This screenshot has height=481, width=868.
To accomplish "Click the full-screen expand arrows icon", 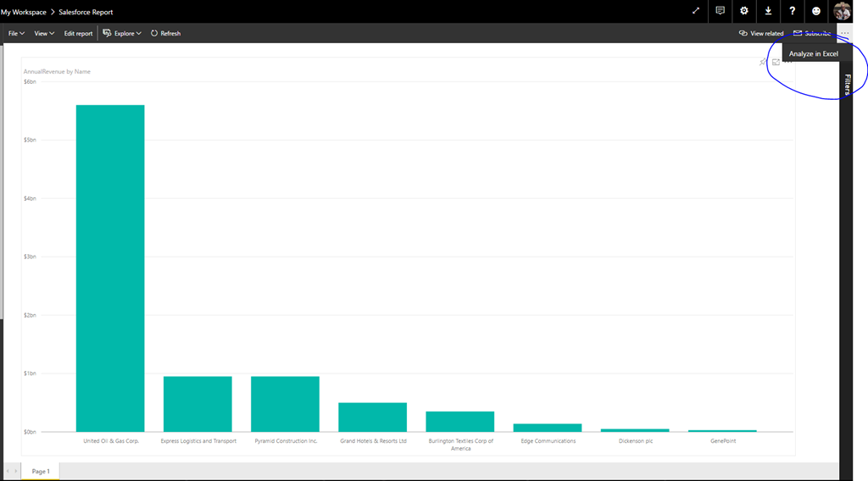I will (696, 11).
